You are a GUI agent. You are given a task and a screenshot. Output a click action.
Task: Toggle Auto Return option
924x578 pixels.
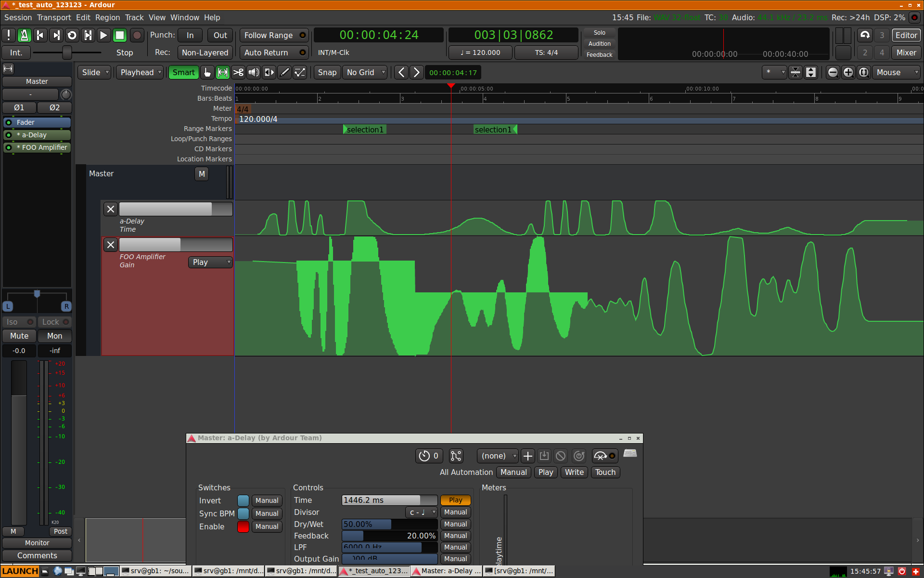tap(274, 53)
